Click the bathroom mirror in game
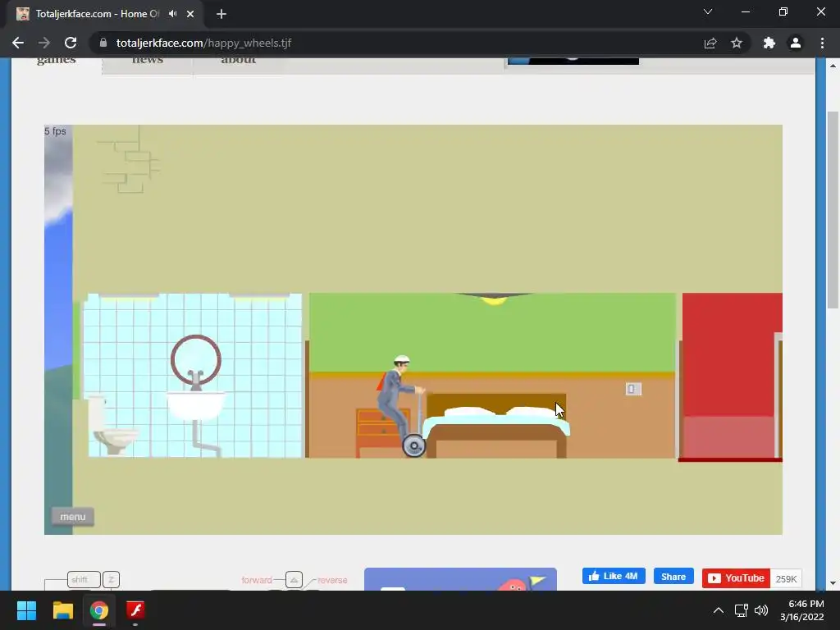Screen dimensions: 840x630 (x=195, y=359)
